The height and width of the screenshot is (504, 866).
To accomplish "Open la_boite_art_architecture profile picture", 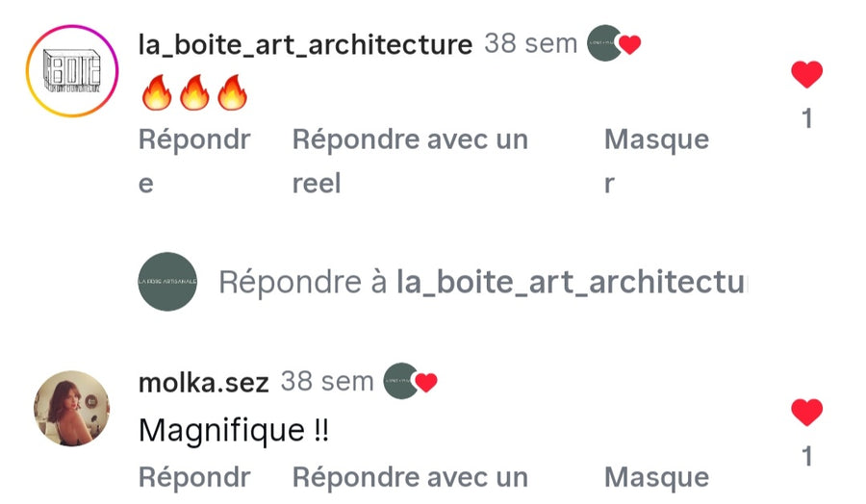I will (72, 71).
